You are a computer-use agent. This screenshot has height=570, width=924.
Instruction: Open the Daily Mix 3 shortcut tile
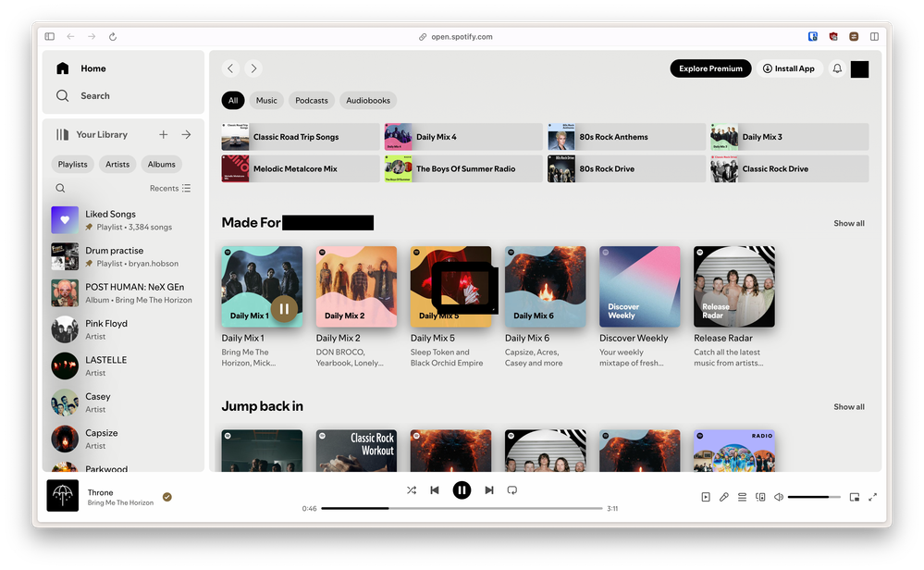(790, 137)
